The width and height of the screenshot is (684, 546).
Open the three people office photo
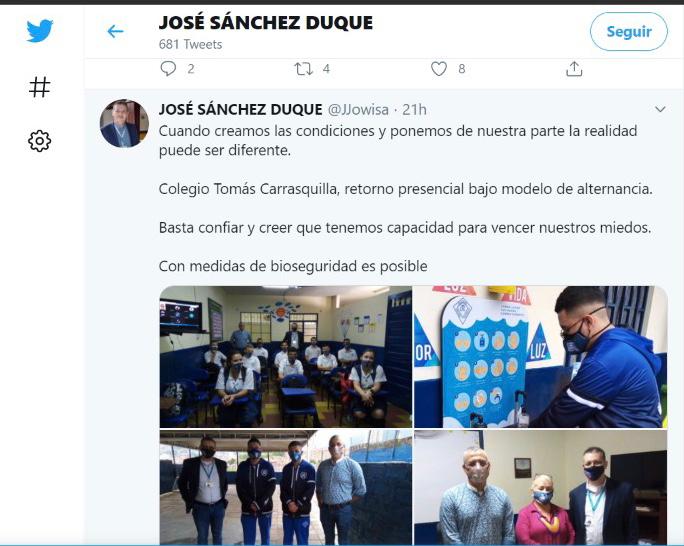[x=540, y=487]
